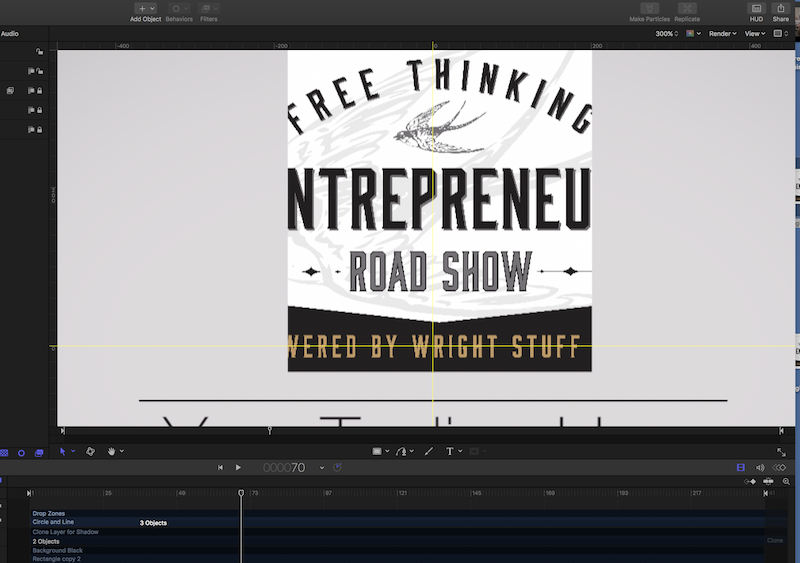Show the keyframe editor diamond icon
This screenshot has height=563, width=800.
[x=780, y=468]
